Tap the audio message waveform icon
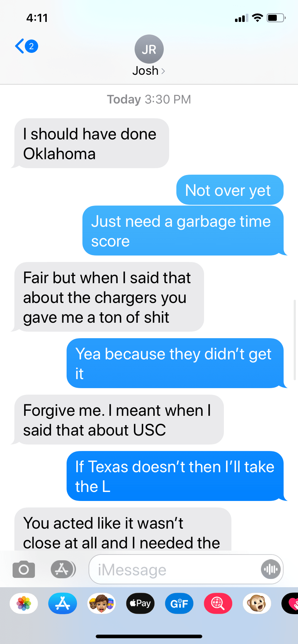This screenshot has height=644, width=298. point(271,569)
